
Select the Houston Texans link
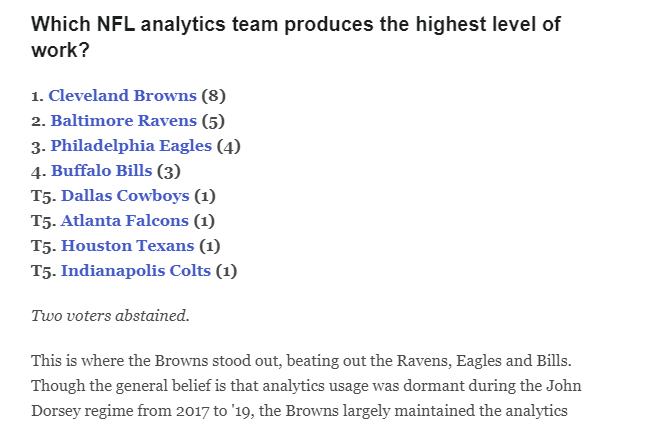click(128, 246)
